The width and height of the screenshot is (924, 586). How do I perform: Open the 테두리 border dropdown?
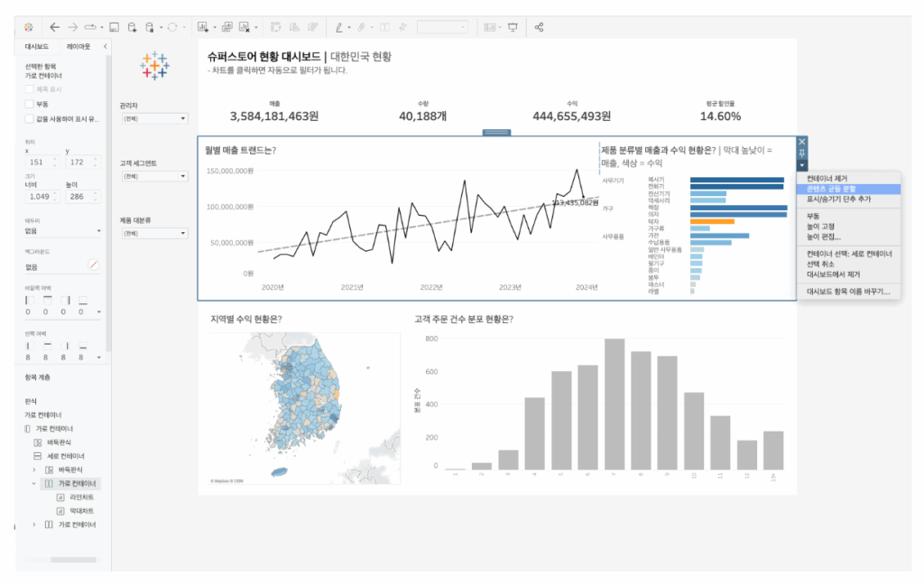tap(63, 230)
